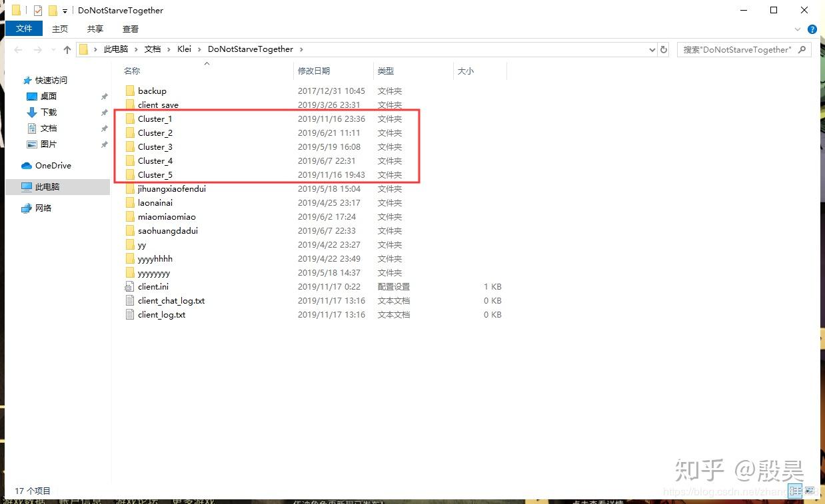Viewport: 825px width, 504px height.
Task: Select 快速访问 in the navigation pane
Action: [51, 80]
